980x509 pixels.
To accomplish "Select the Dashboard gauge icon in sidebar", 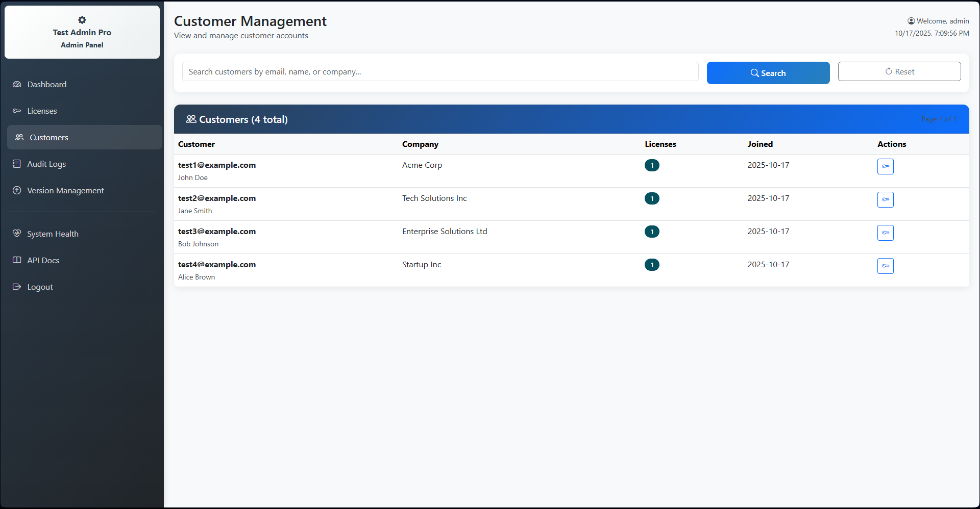I will (17, 84).
